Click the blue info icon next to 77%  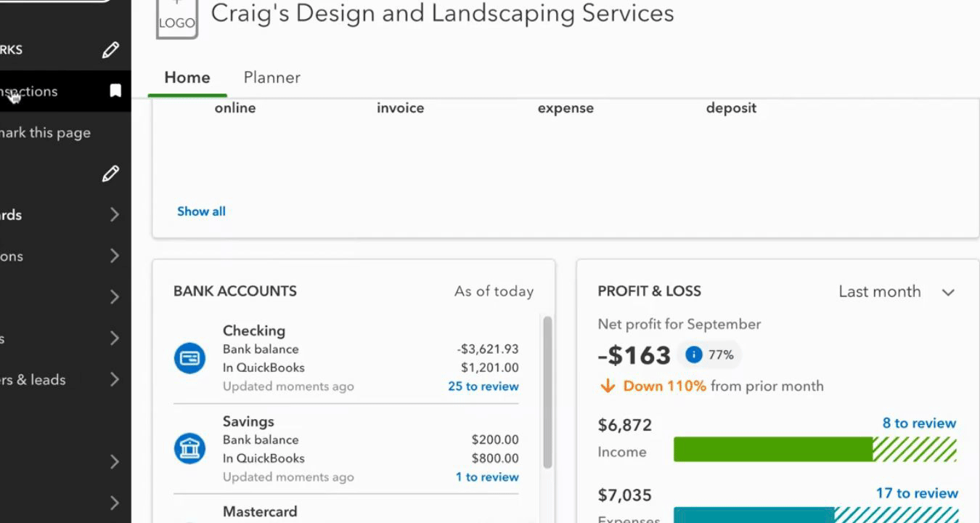pyautogui.click(x=693, y=354)
